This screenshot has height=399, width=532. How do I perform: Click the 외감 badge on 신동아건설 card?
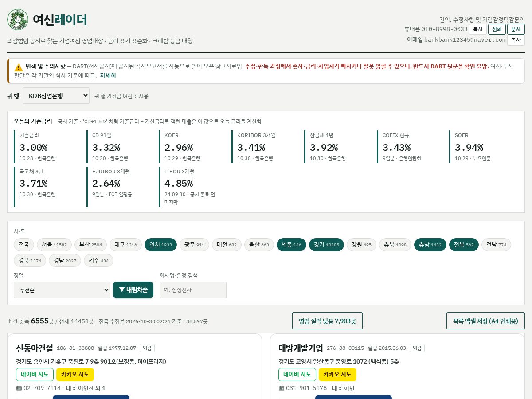[x=147, y=348]
